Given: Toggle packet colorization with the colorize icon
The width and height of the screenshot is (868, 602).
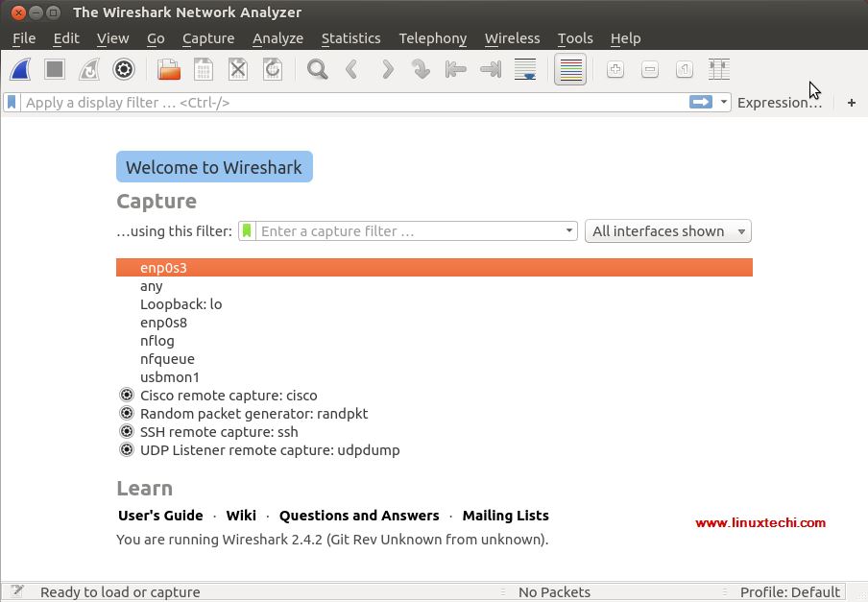Looking at the screenshot, I should [x=570, y=69].
